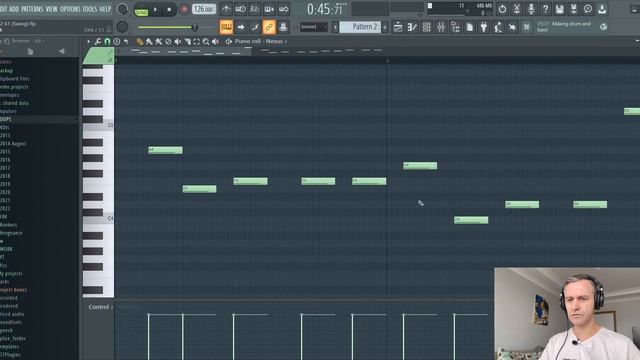Select the Slice tool
Image resolution: width=640 pixels, height=360 pixels.
(187, 42)
